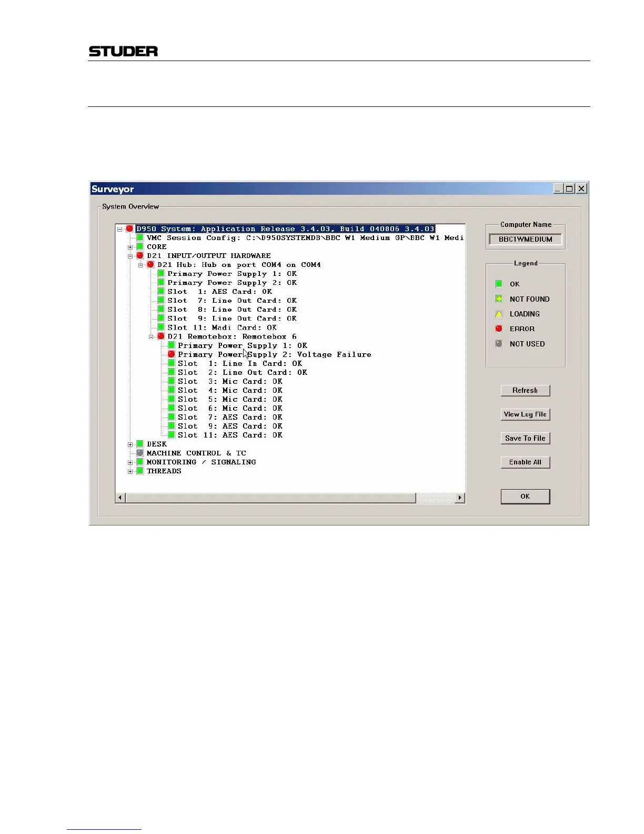Expand the THREADS tree node
The image size is (644, 834).
[130, 471]
